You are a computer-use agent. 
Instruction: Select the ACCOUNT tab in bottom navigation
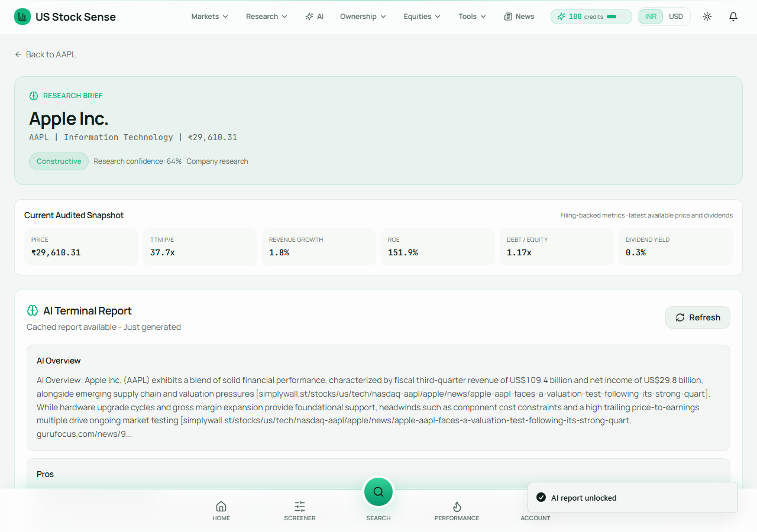(535, 518)
